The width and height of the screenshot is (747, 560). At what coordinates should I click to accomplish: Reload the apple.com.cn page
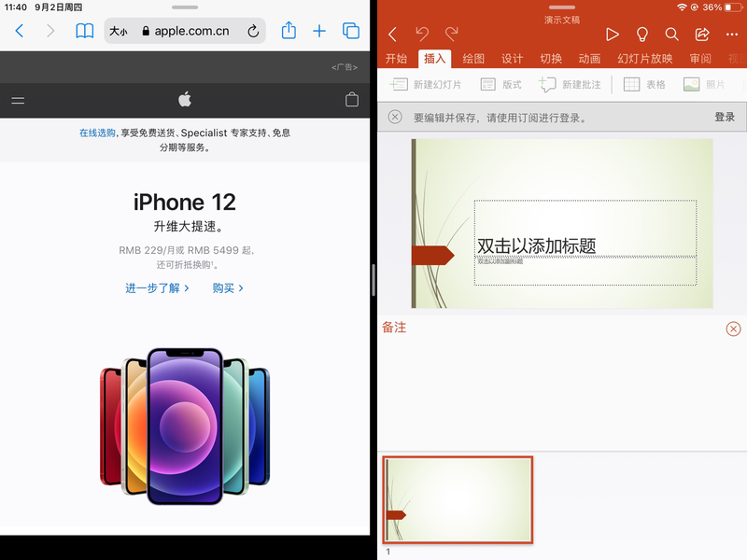(253, 32)
